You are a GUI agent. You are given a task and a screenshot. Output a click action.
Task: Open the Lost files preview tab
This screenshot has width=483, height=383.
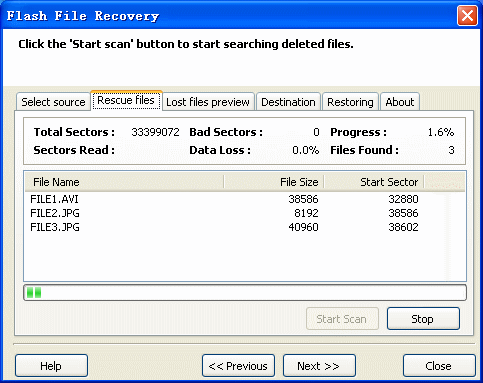point(208,102)
